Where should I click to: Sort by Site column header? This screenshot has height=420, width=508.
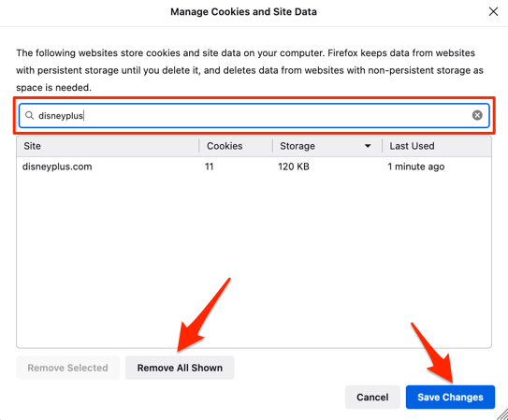tap(108, 146)
